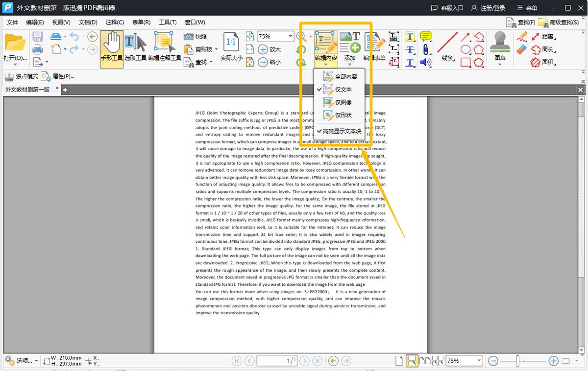This screenshot has height=371, width=588.
Task: Click the 注册/登录 login link
Action: point(488,8)
